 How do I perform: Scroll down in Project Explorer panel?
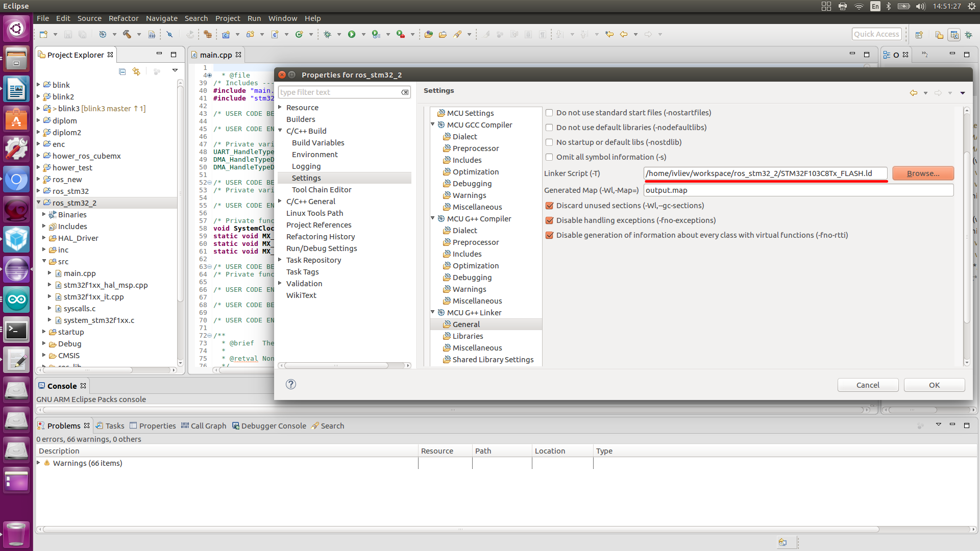(x=178, y=363)
